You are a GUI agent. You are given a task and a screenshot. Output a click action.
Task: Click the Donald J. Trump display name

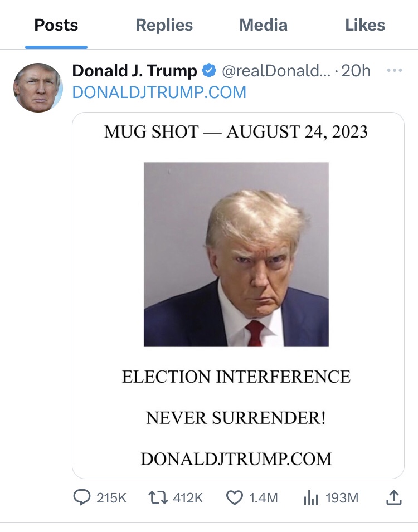[134, 71]
